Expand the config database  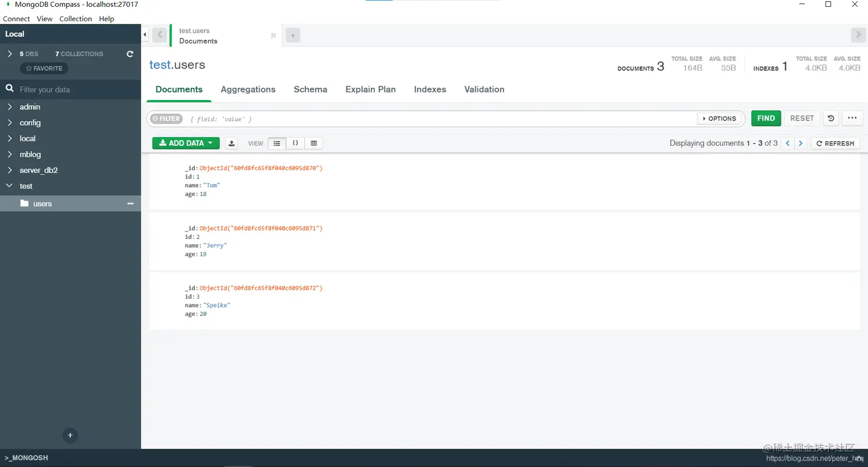point(10,122)
